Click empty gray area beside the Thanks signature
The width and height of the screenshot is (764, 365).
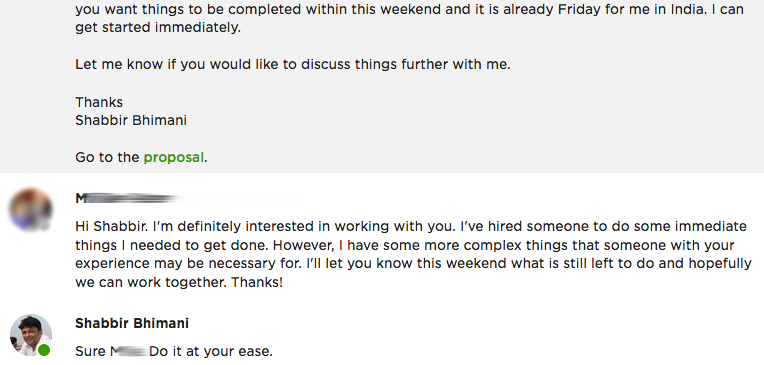pos(439,111)
